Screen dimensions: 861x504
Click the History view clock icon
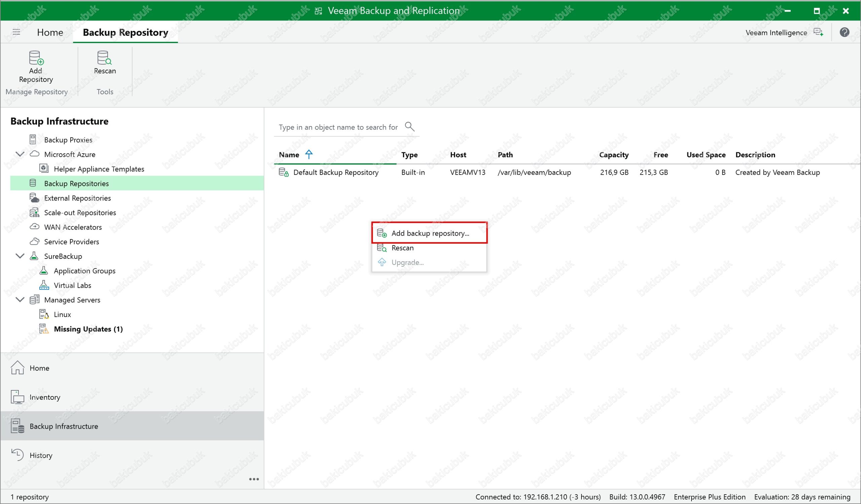click(17, 455)
